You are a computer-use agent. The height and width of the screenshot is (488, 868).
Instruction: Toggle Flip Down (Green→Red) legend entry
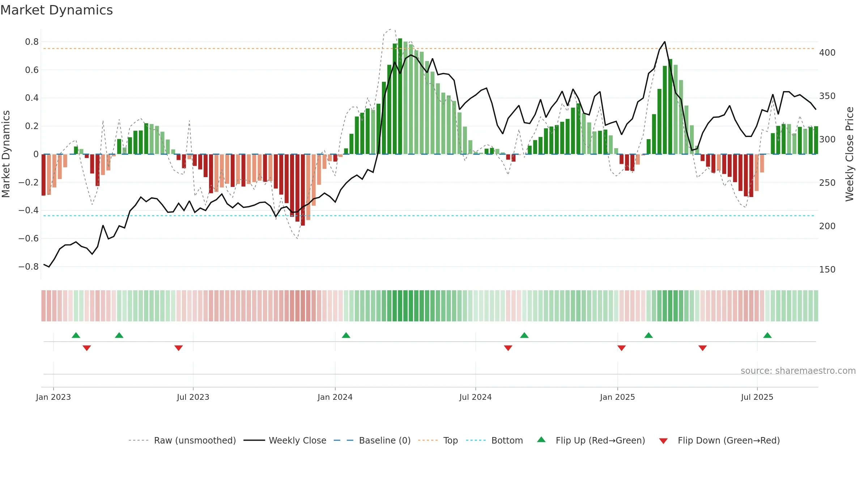719,440
